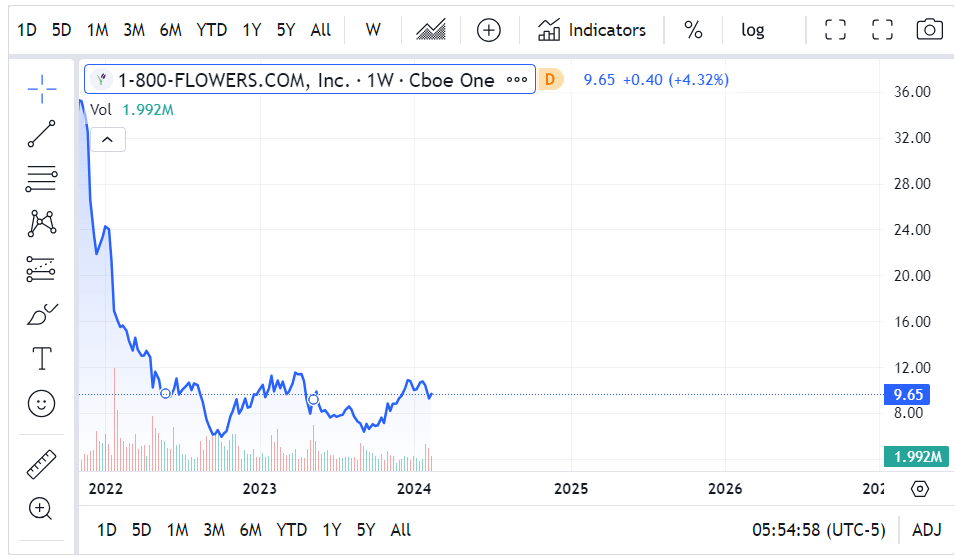
Task: Choose bottom All date range
Action: 401,530
